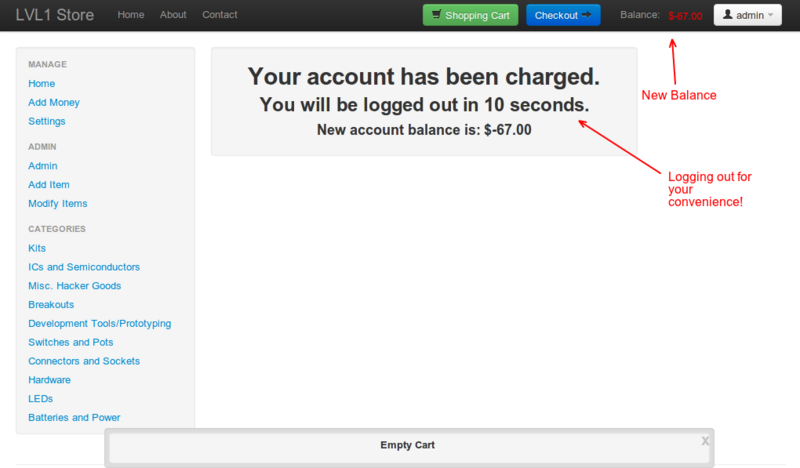800x468 pixels.
Task: Browse the Kits category
Action: point(37,248)
